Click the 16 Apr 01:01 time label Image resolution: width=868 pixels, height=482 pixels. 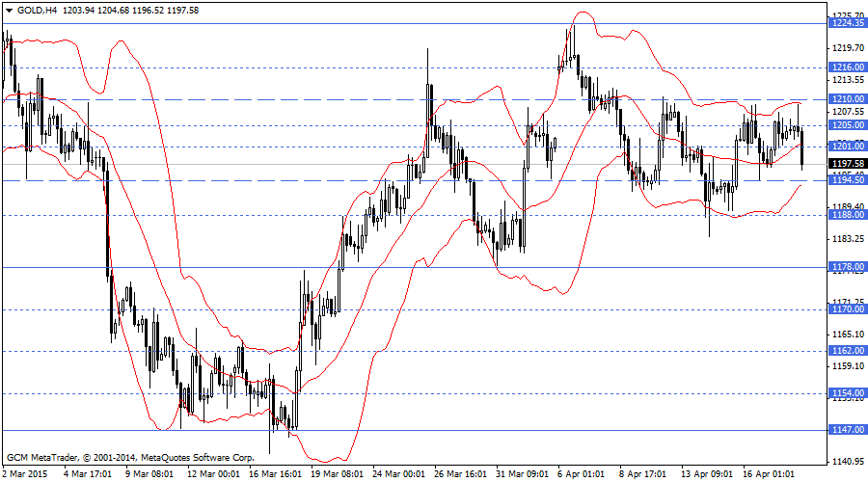[770, 474]
